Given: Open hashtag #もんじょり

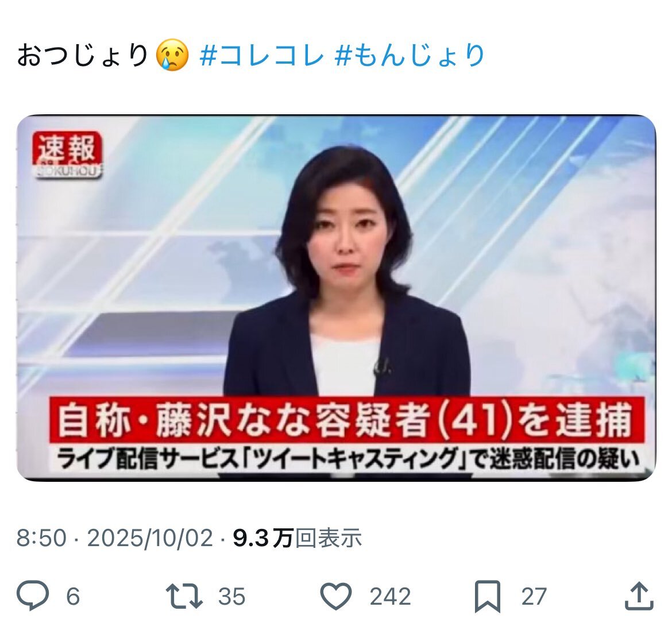Looking at the screenshot, I should pyautogui.click(x=410, y=55).
